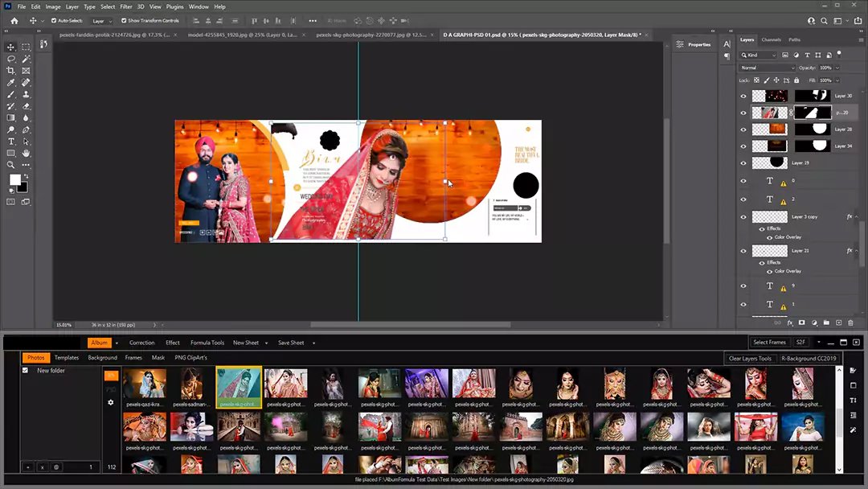
Task: Open the layer blend mode Normal dropdown
Action: (x=767, y=68)
